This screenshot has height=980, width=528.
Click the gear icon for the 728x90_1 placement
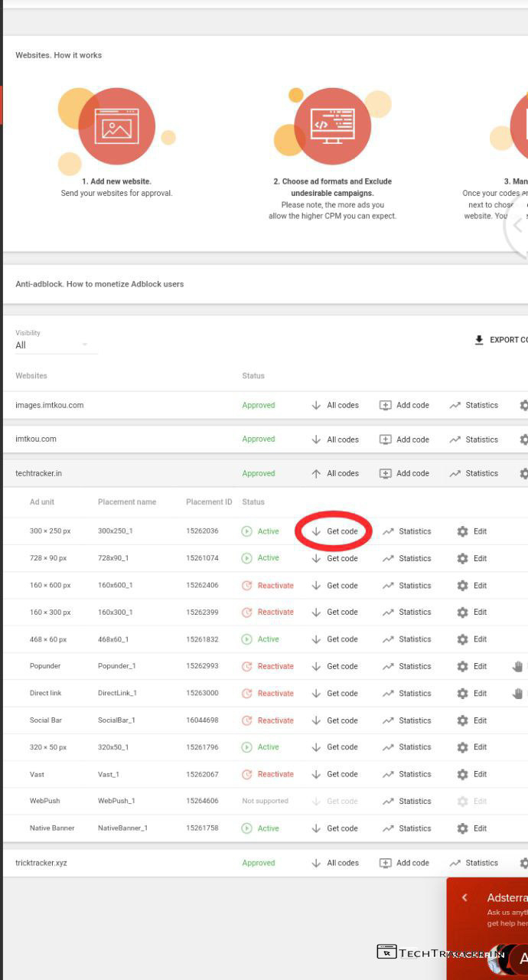click(462, 558)
